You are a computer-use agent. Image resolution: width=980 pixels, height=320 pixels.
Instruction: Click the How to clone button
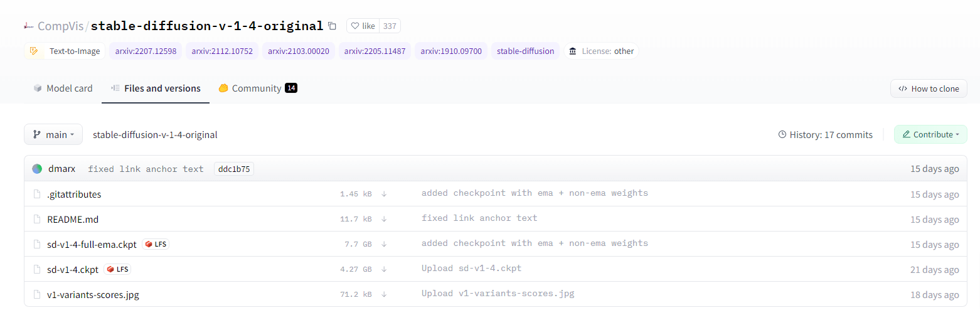pos(929,88)
